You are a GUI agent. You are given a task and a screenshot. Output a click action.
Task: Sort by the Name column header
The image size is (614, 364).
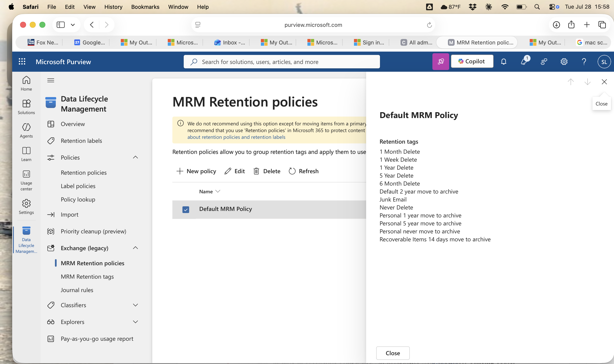[x=209, y=192]
